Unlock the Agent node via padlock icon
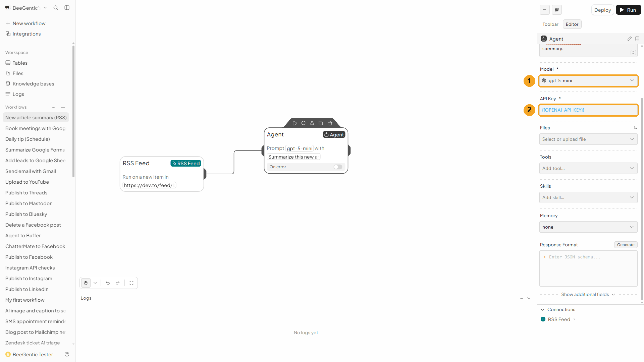 pyautogui.click(x=312, y=123)
